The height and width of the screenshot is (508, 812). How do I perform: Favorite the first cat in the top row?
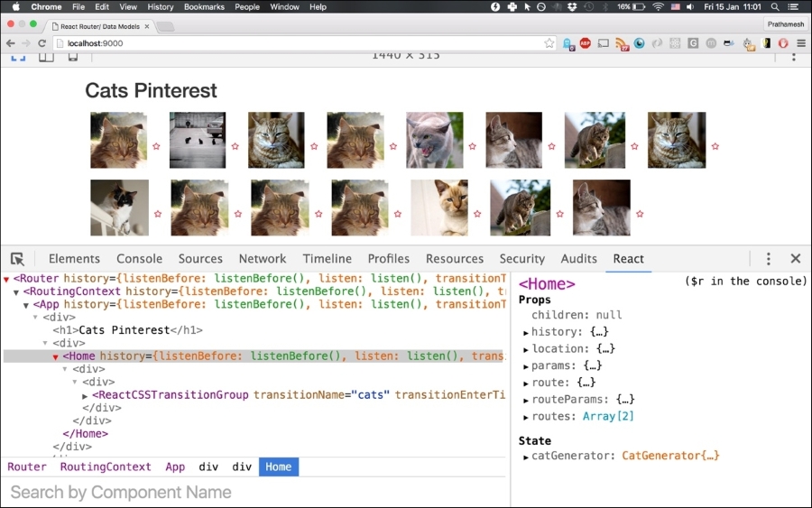coord(156,146)
